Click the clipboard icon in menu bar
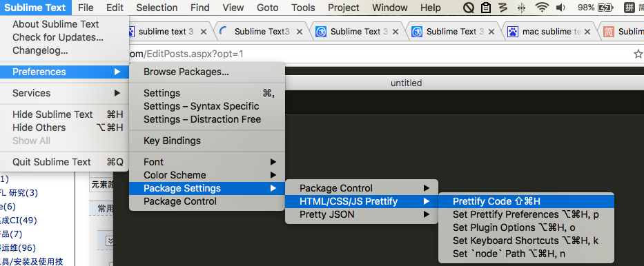 tap(486, 8)
